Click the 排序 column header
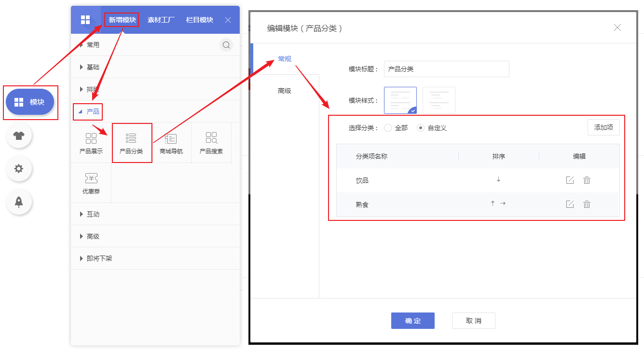The height and width of the screenshot is (353, 644). pos(499,156)
